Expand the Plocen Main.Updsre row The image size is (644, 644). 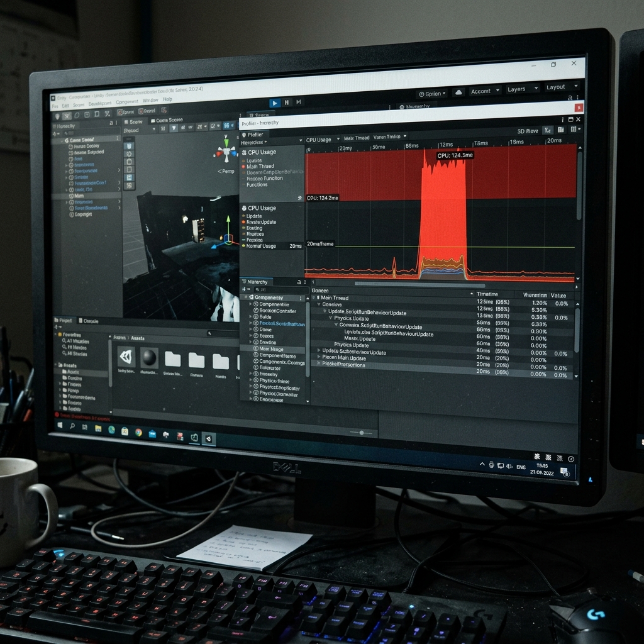pos(319,357)
